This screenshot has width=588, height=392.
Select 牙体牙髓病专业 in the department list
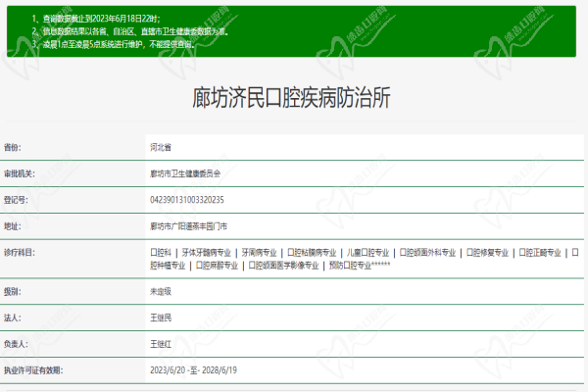point(206,253)
